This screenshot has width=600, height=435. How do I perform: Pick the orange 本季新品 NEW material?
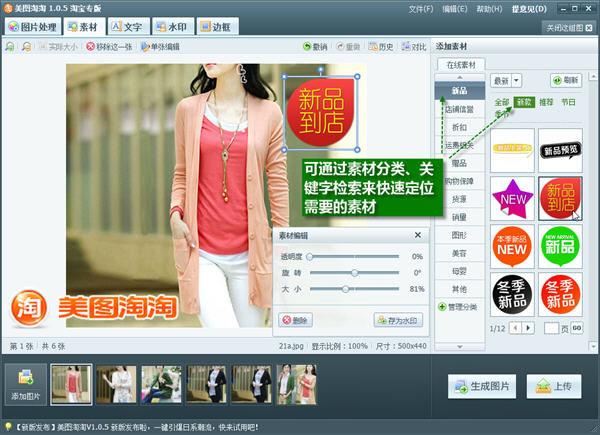click(512, 246)
